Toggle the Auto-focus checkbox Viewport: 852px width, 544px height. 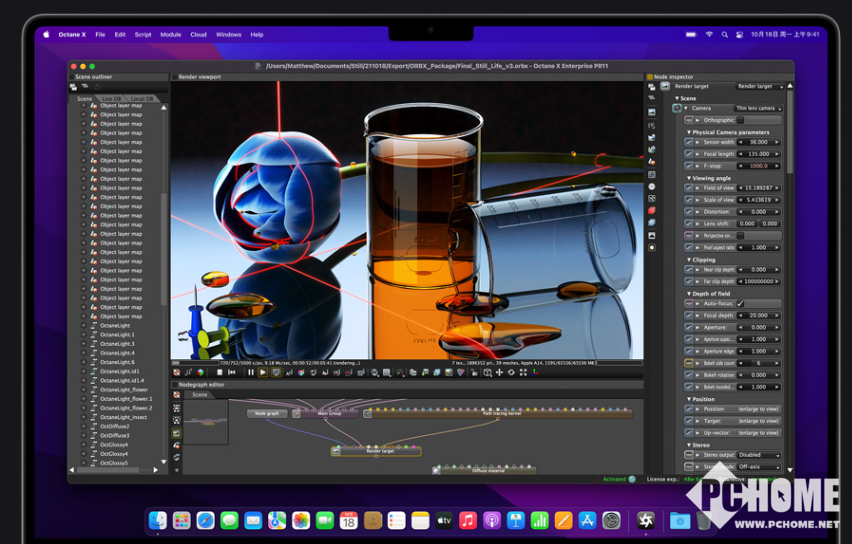coord(740,303)
